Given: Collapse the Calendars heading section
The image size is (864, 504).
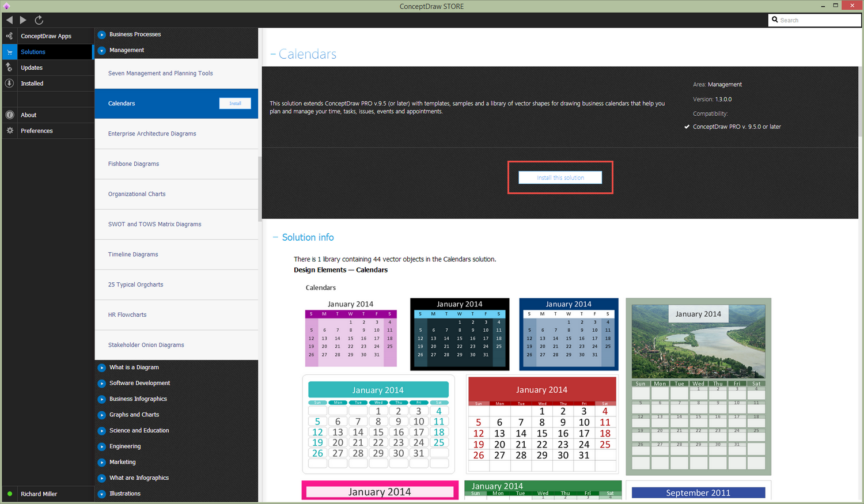Looking at the screenshot, I should [x=273, y=54].
